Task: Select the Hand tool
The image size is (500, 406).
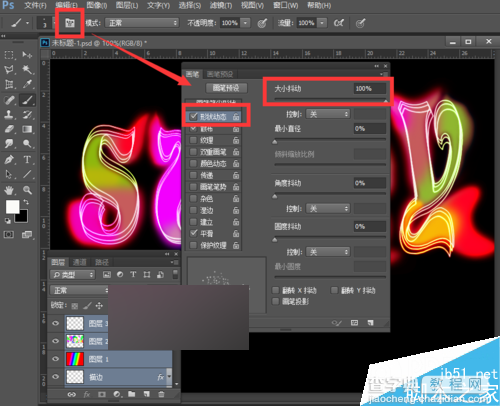Action: coord(9,190)
